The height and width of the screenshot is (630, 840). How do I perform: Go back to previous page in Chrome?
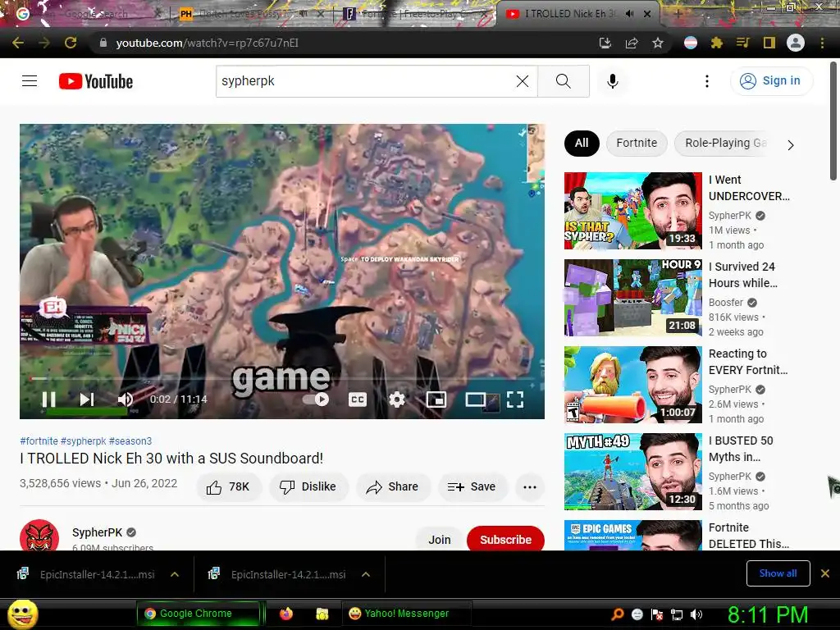tap(18, 43)
